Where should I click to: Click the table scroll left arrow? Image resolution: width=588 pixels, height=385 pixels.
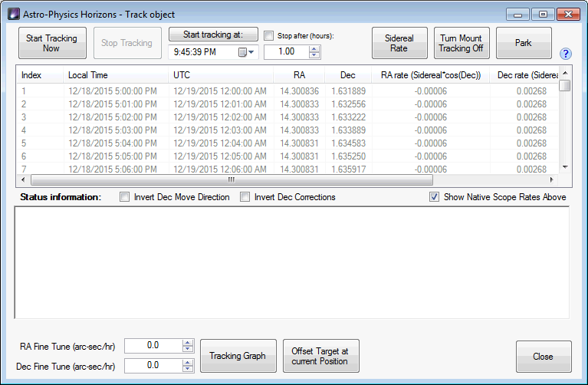click(x=23, y=179)
